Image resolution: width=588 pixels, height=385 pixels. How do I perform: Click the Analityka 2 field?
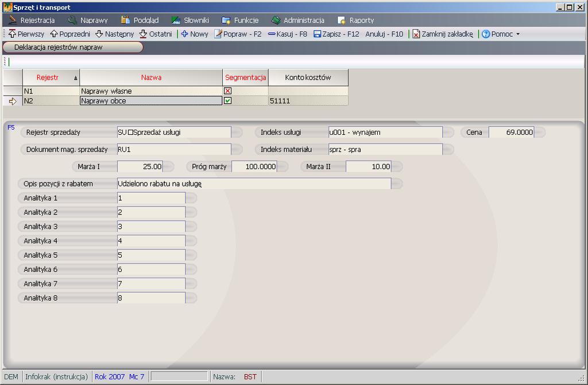pyautogui.click(x=151, y=212)
